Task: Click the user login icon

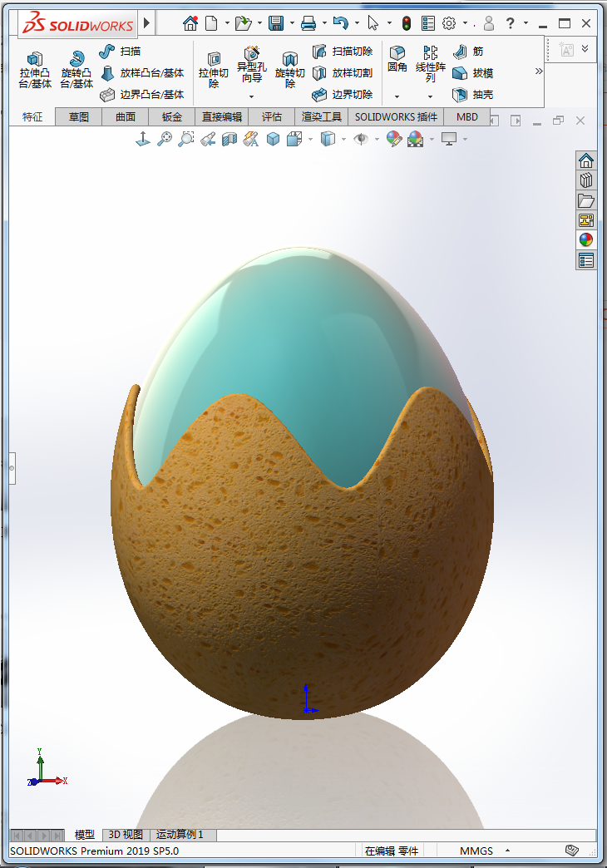Action: [488, 23]
